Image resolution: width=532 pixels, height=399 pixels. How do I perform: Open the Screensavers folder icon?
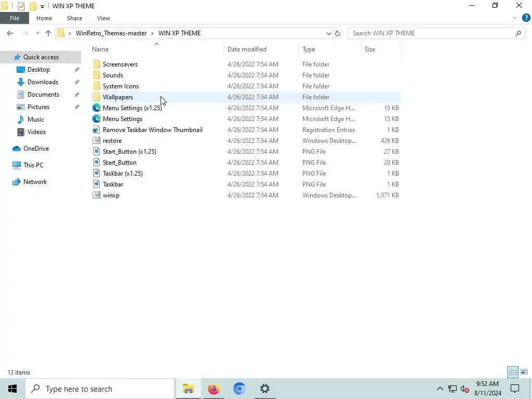[x=97, y=64]
